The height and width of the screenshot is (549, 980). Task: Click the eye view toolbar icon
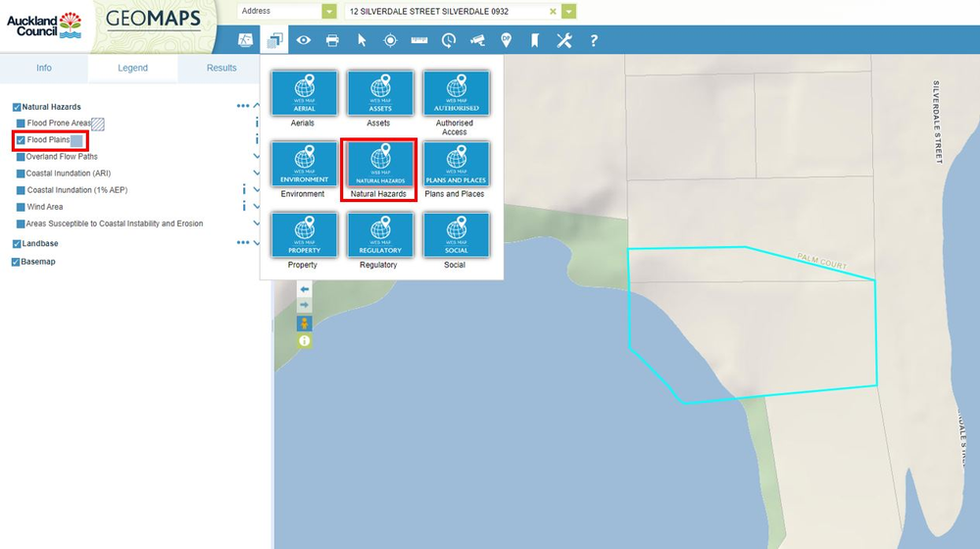coord(304,40)
